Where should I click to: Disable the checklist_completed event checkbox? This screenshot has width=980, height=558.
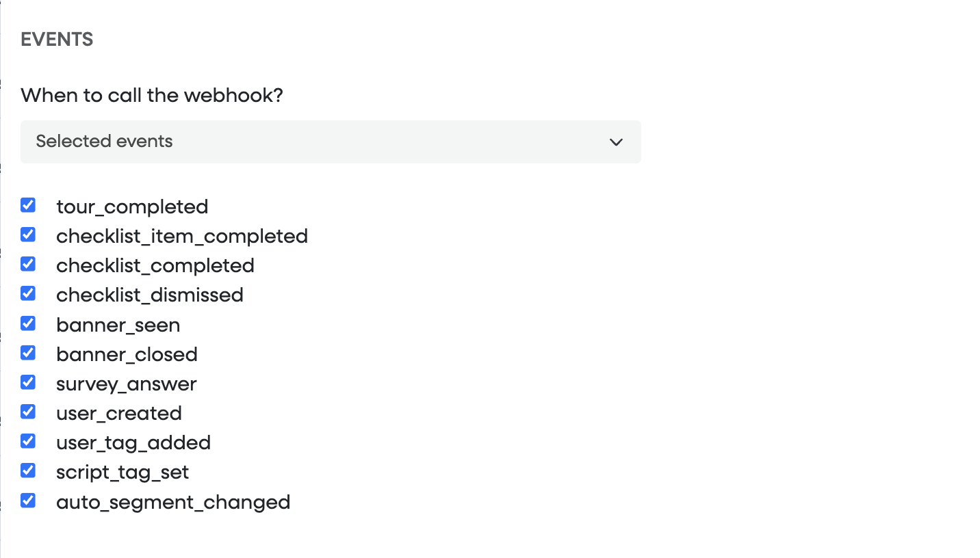28,264
